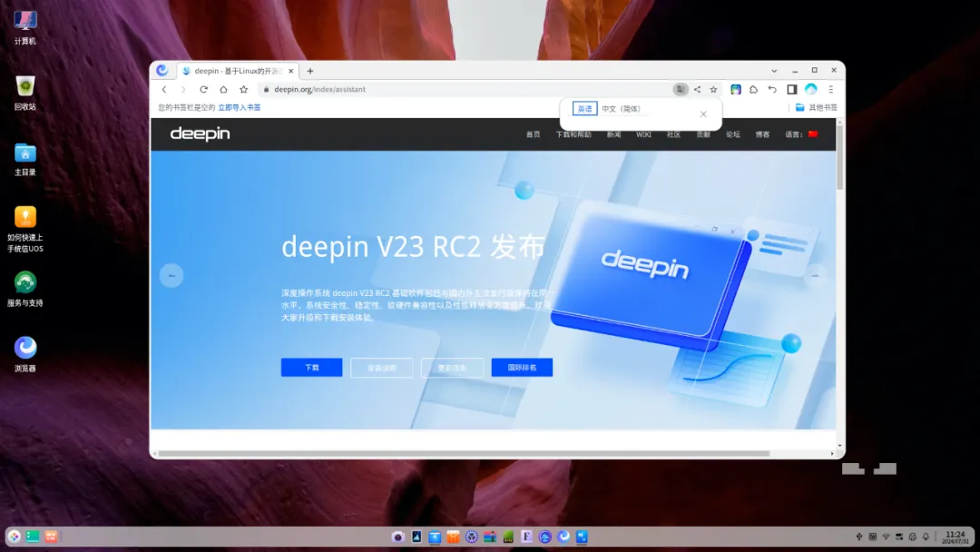
Task: Click the deepin logo on the website
Action: click(x=200, y=133)
